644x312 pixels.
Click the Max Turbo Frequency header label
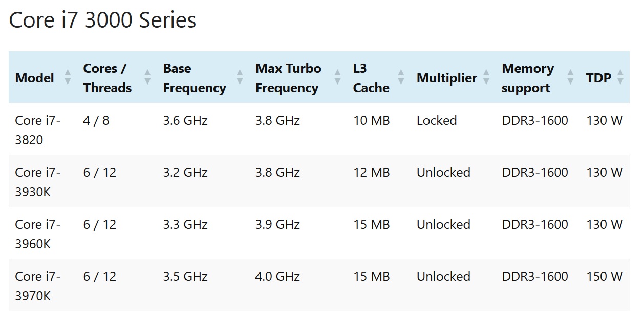pyautogui.click(x=288, y=78)
